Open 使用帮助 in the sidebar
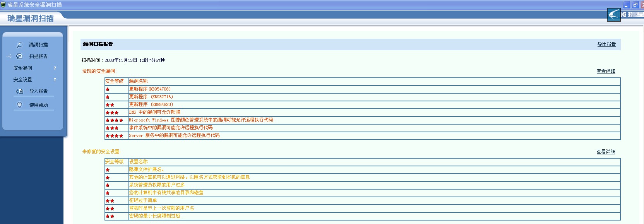The height and width of the screenshot is (224, 644). click(x=38, y=105)
